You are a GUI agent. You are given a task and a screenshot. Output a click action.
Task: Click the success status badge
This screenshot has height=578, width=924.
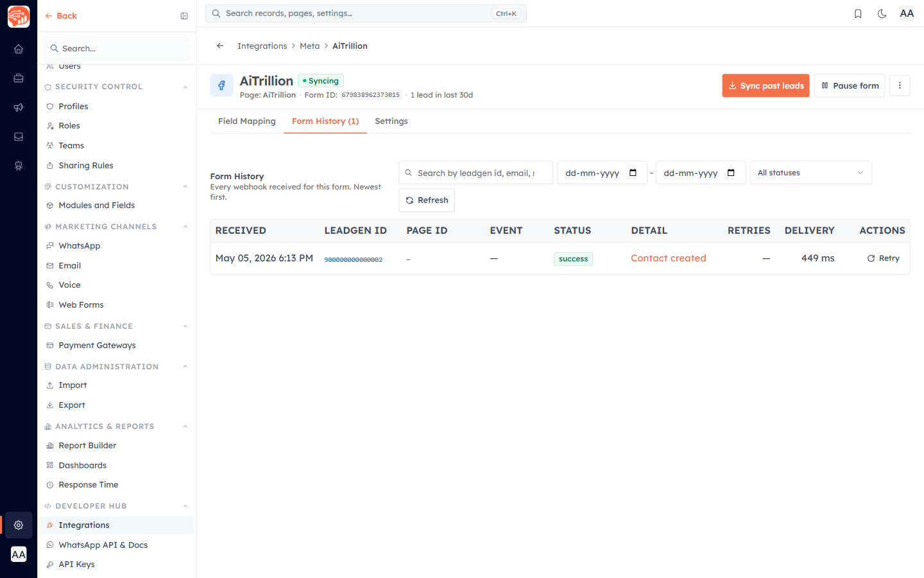[x=573, y=259]
